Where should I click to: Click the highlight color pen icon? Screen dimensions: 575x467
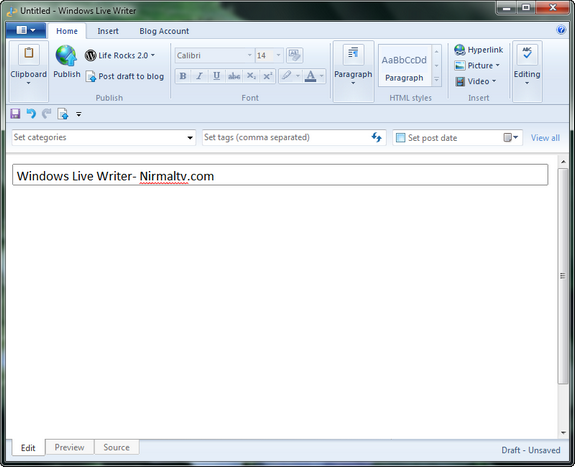pyautogui.click(x=286, y=76)
